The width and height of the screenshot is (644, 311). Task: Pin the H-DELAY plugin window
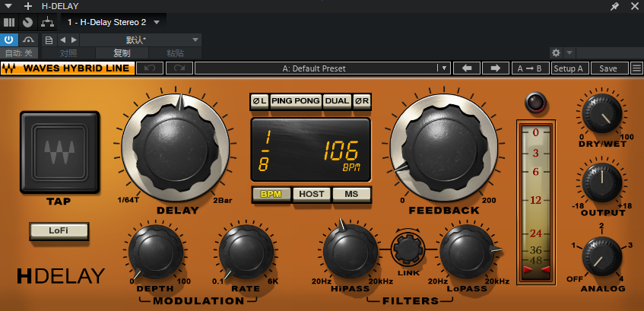click(x=615, y=6)
